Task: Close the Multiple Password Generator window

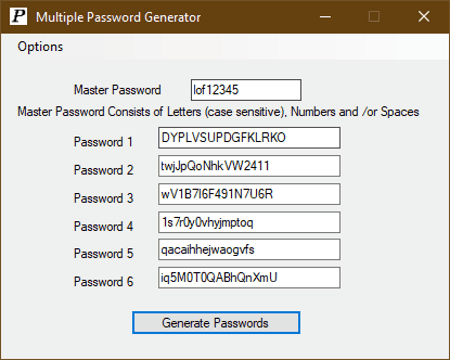Action: 424,16
